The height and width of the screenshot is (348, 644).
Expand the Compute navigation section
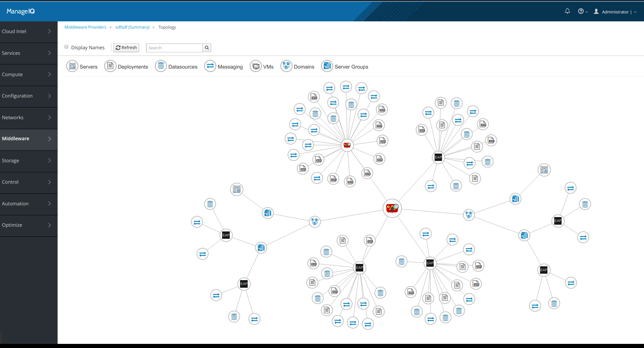[29, 74]
